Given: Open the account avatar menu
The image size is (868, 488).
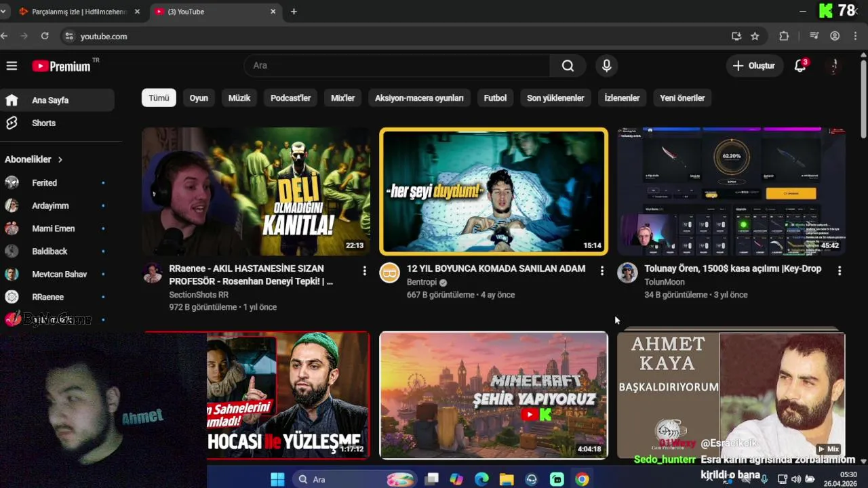Looking at the screenshot, I should [x=835, y=66].
